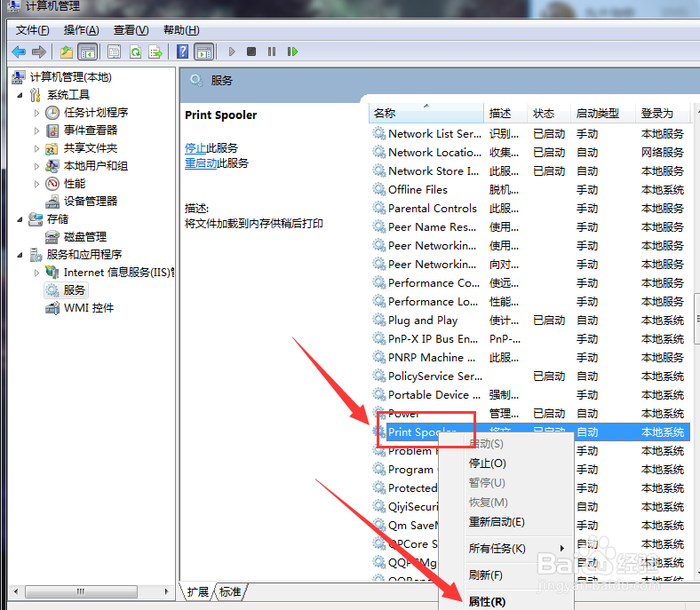Click the Up one level folder icon
The image size is (700, 610).
(x=67, y=51)
